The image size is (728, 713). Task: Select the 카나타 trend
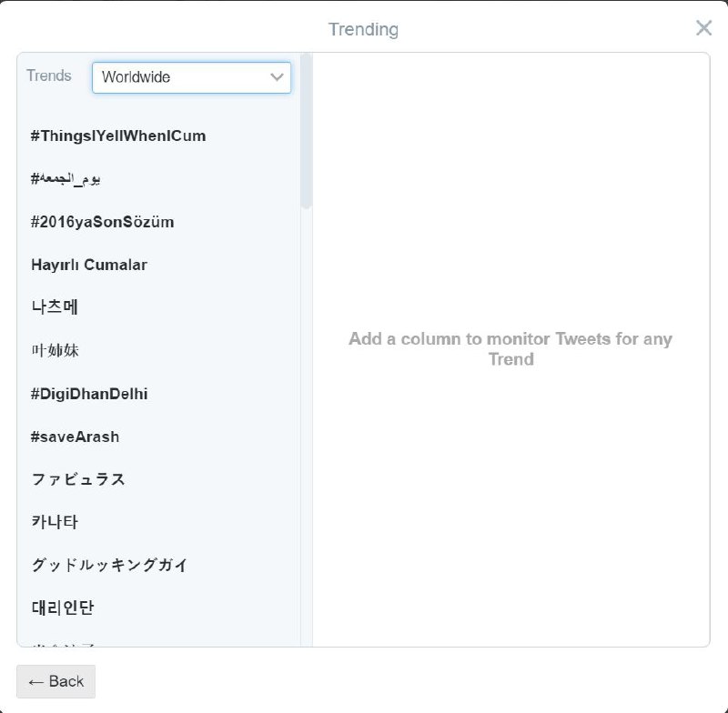[55, 522]
